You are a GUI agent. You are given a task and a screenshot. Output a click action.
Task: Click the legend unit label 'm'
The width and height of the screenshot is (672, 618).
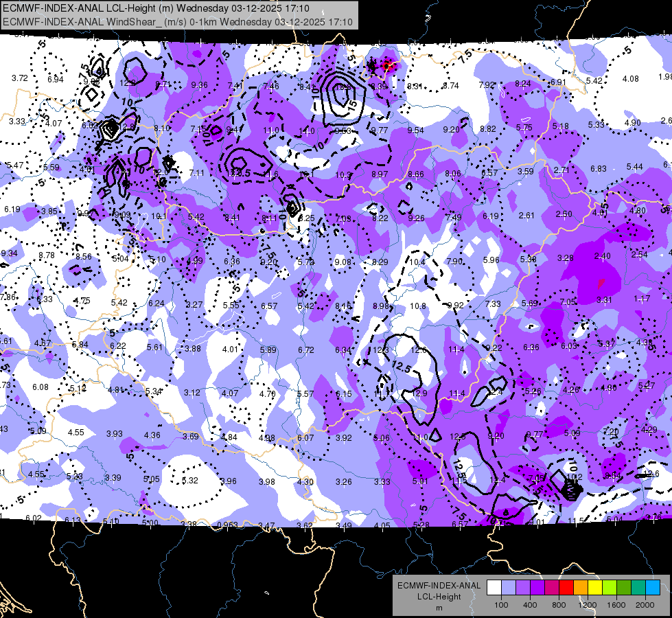pyautogui.click(x=439, y=608)
